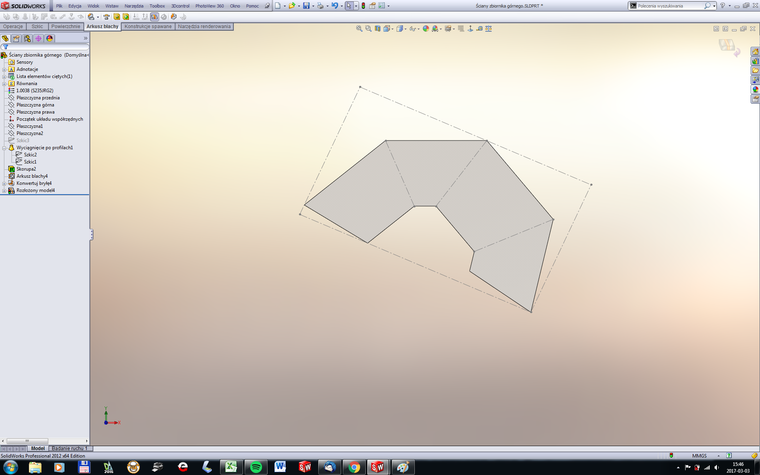Switch to the Konstrukcje spawane tab

(x=148, y=26)
